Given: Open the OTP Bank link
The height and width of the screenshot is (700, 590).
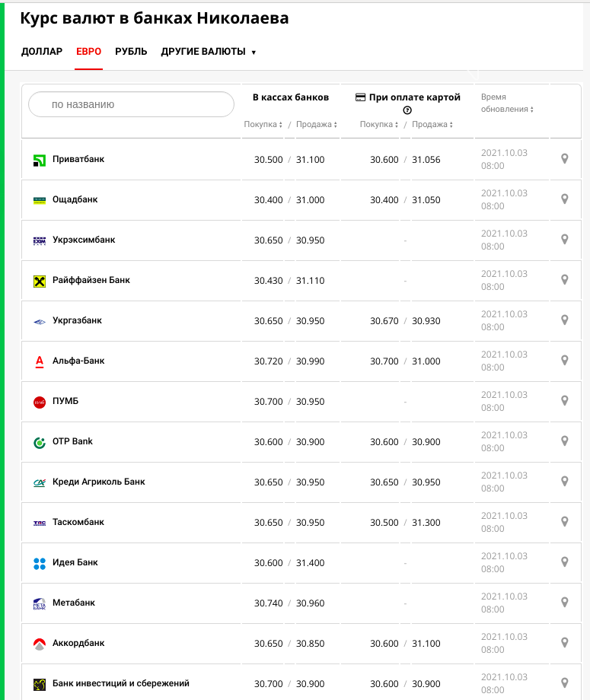Looking at the screenshot, I should (72, 441).
